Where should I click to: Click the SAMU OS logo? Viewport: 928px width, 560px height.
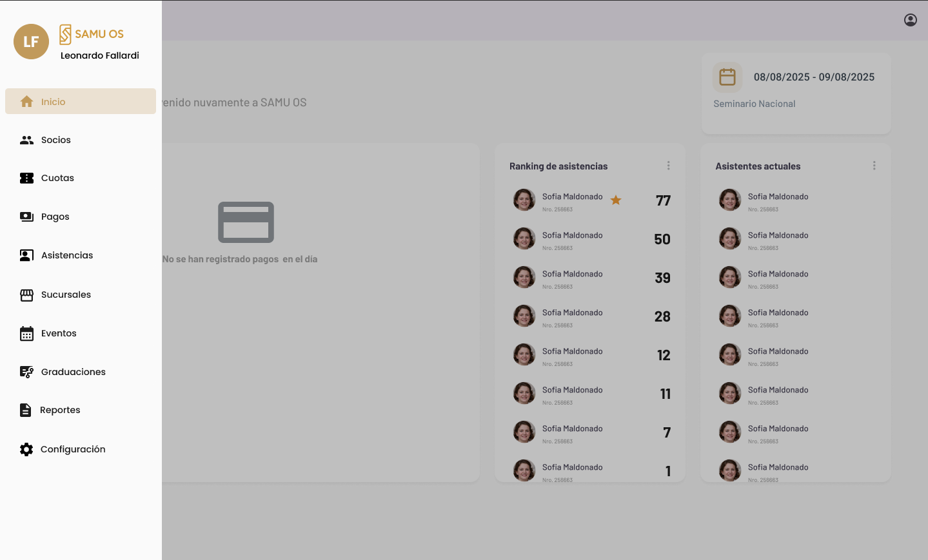pyautogui.click(x=92, y=34)
